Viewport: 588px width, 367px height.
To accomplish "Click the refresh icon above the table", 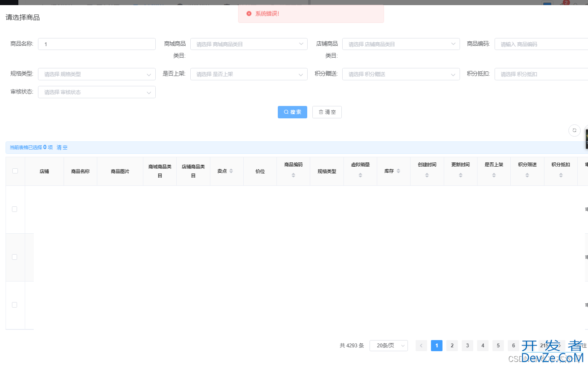I will point(574,130).
